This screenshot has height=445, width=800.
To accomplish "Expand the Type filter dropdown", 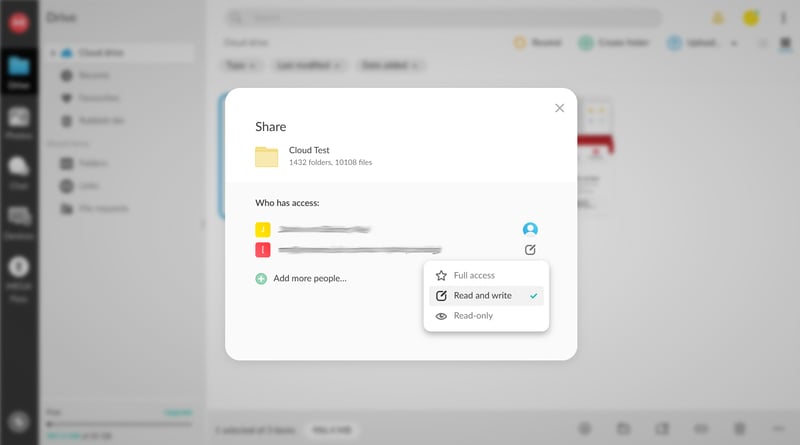I will pyautogui.click(x=241, y=65).
